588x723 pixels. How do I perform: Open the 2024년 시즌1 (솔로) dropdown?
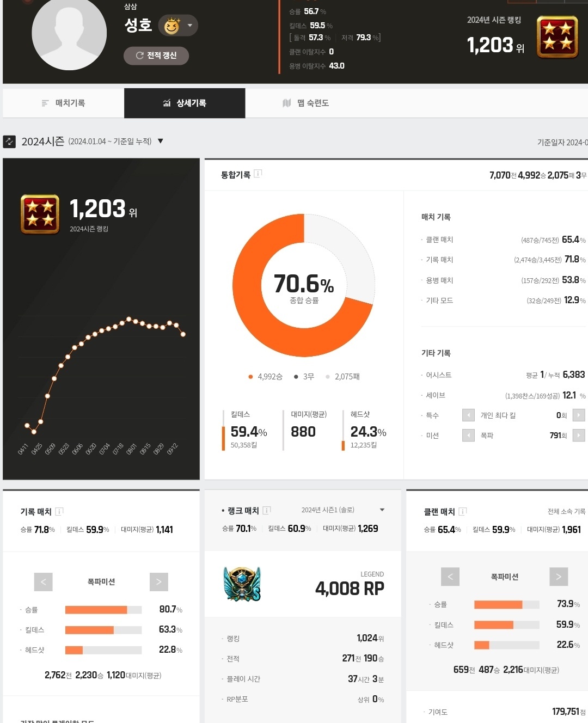pyautogui.click(x=382, y=510)
